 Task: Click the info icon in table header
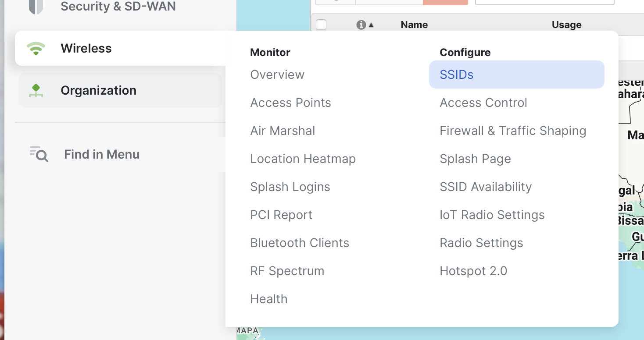(x=361, y=25)
